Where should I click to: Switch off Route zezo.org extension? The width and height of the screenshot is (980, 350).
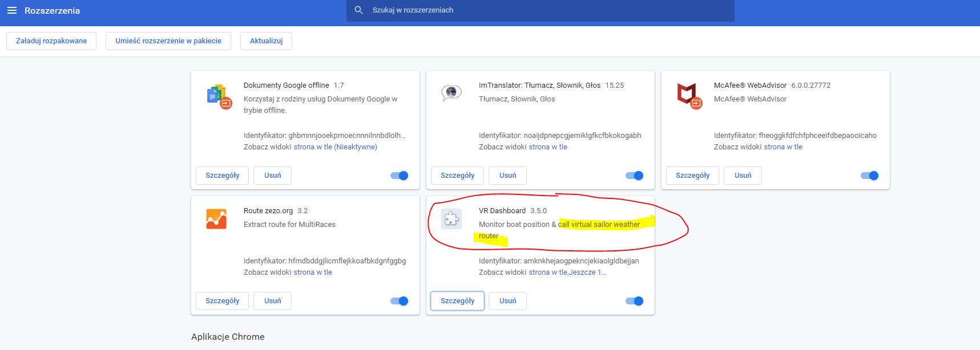[x=400, y=301]
